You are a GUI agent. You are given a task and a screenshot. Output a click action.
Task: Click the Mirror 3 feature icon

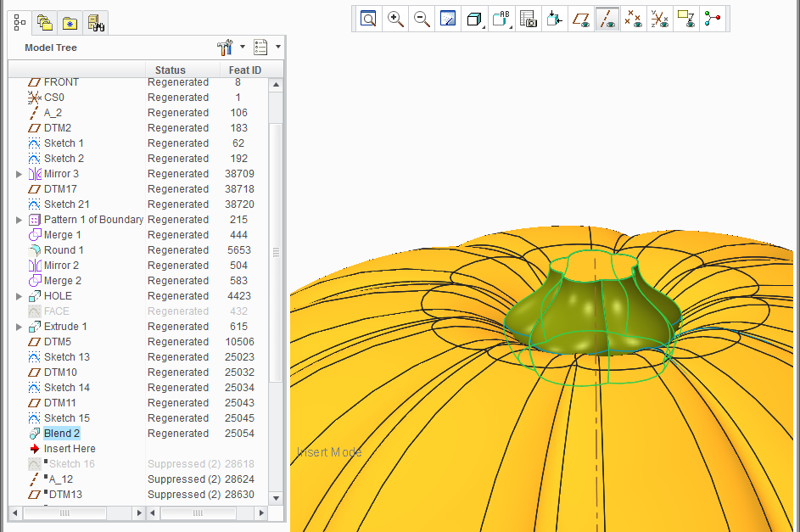[35, 174]
